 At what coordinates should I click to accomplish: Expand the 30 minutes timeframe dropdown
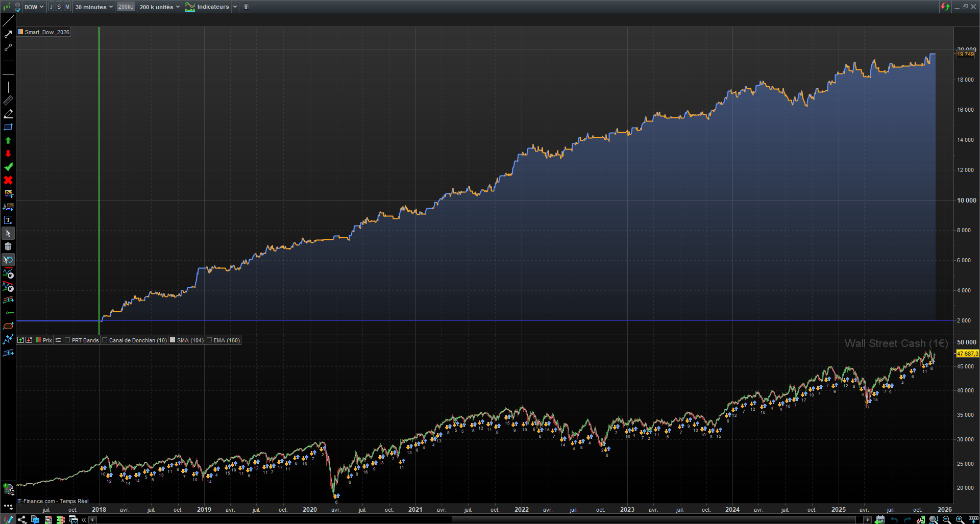[94, 7]
